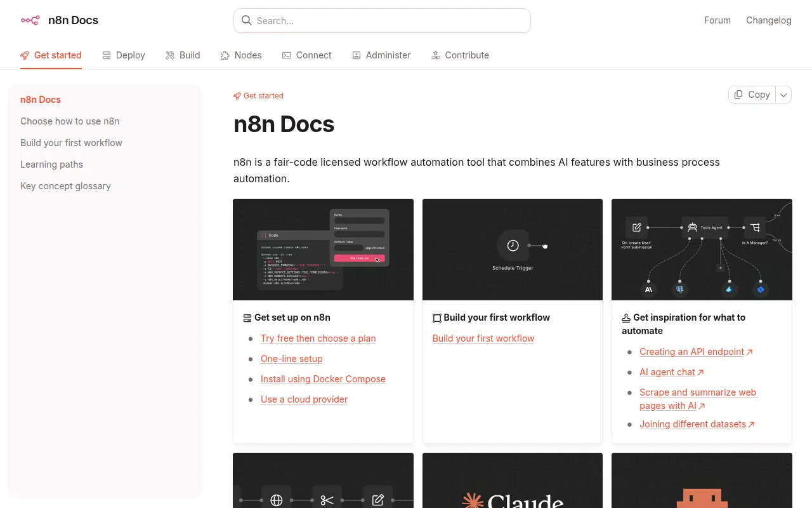Open the Copy button dropdown chevron
Viewport: 812px width, 508px height.
783,95
